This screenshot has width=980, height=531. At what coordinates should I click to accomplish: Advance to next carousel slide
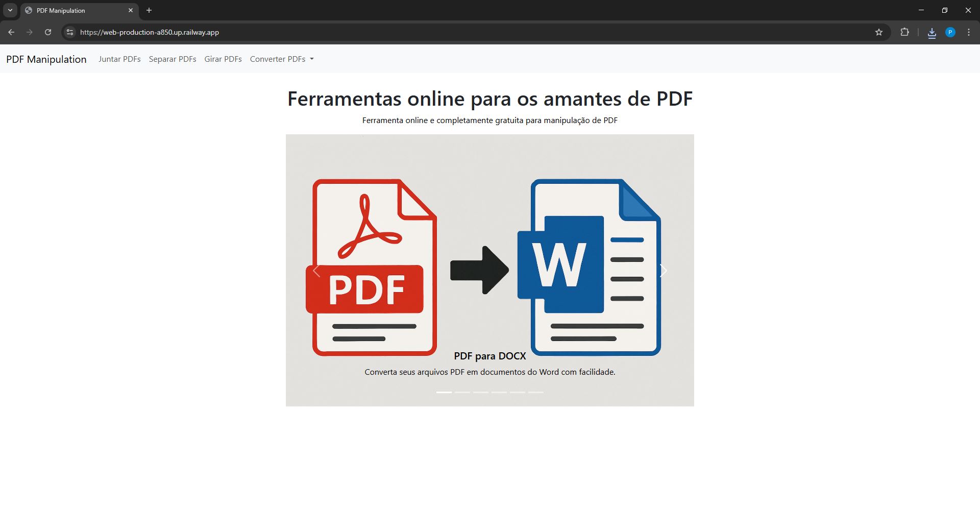tap(664, 271)
